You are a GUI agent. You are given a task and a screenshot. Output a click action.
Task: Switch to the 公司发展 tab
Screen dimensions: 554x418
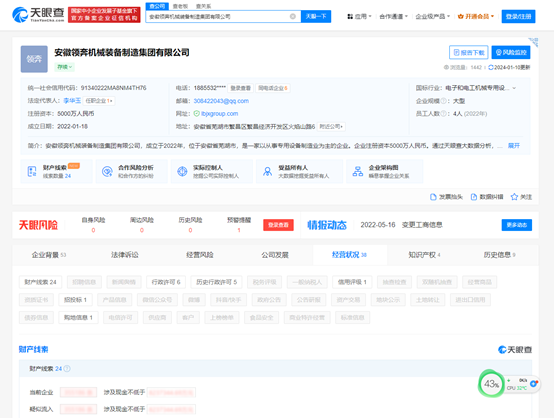pos(275,255)
